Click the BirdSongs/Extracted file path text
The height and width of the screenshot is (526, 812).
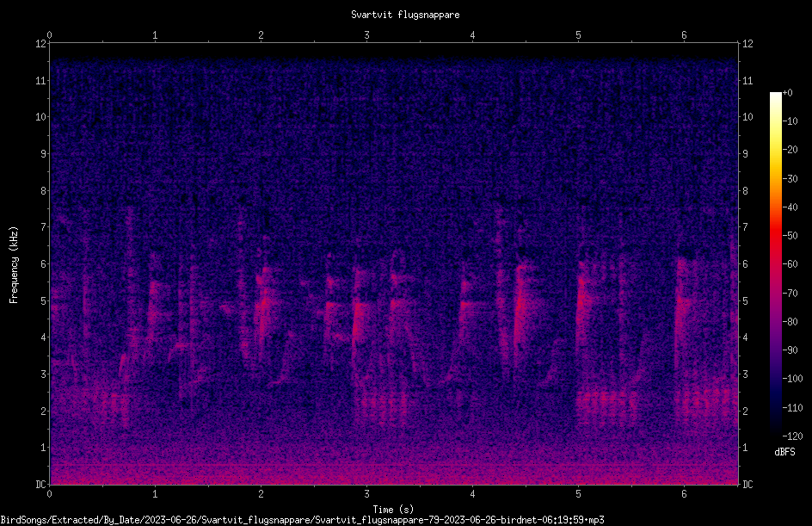(303, 520)
